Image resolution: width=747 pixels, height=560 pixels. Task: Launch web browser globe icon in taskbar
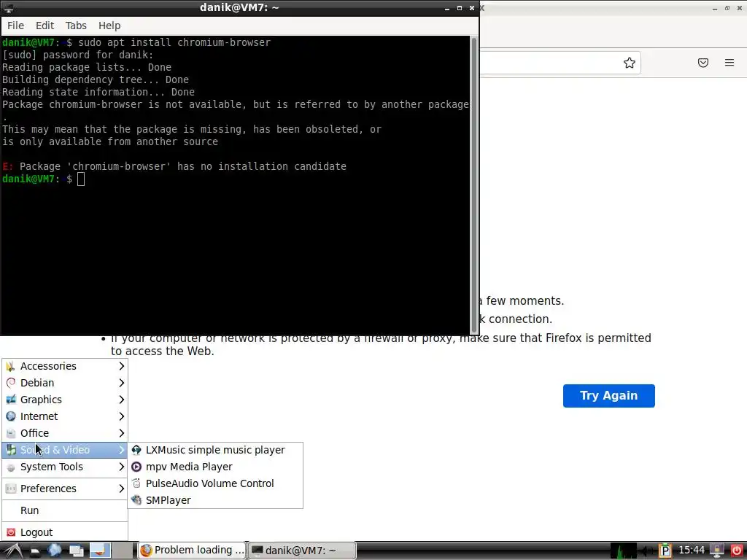pyautogui.click(x=54, y=551)
